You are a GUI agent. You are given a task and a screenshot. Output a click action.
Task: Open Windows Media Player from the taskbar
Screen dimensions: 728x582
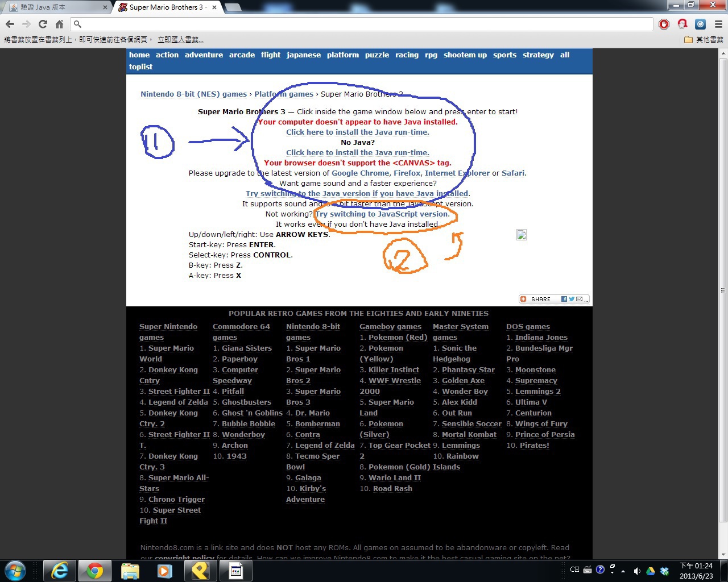165,570
